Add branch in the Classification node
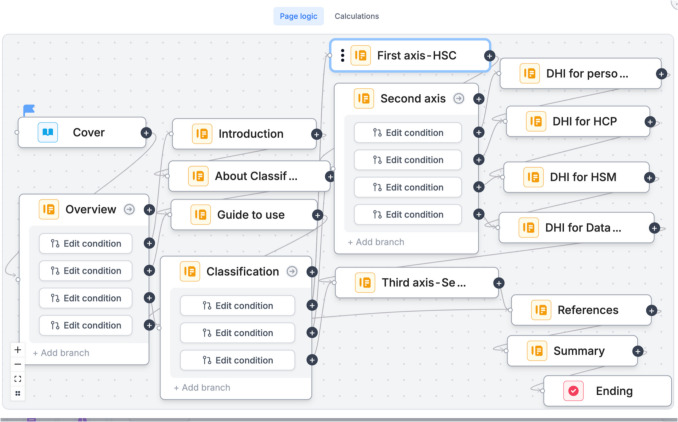678x422 pixels. coord(202,388)
